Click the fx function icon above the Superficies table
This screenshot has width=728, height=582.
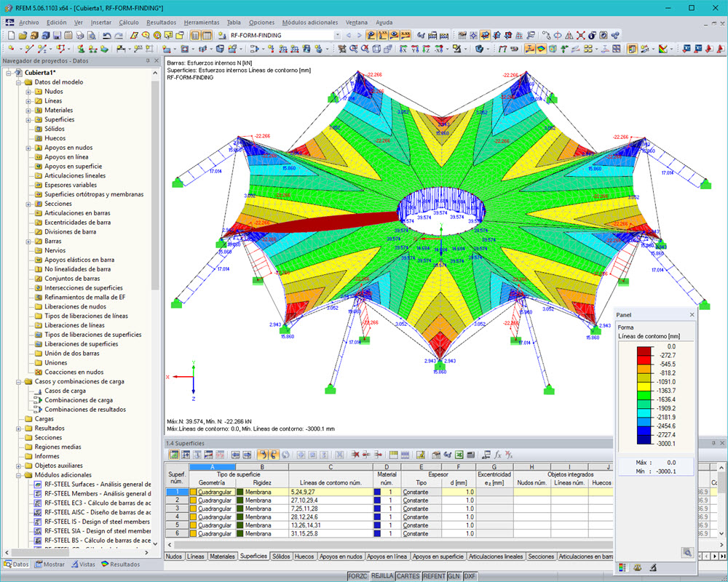[x=498, y=455]
